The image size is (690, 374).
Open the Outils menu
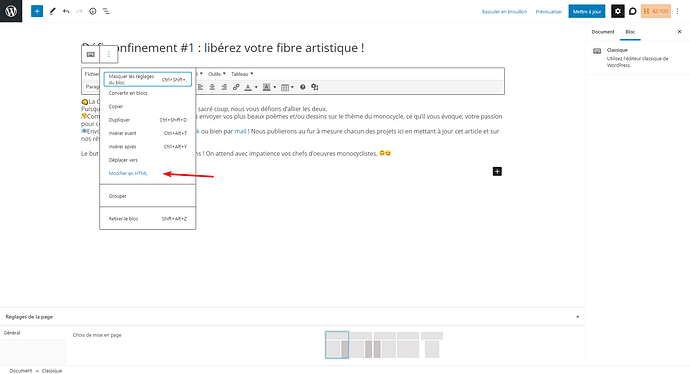217,74
